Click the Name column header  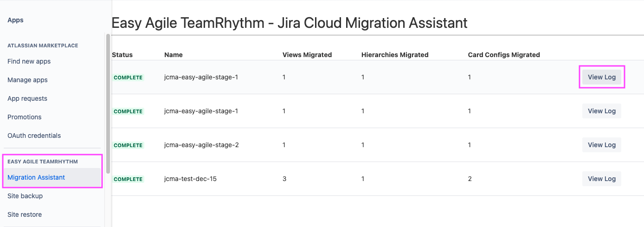[x=174, y=55]
